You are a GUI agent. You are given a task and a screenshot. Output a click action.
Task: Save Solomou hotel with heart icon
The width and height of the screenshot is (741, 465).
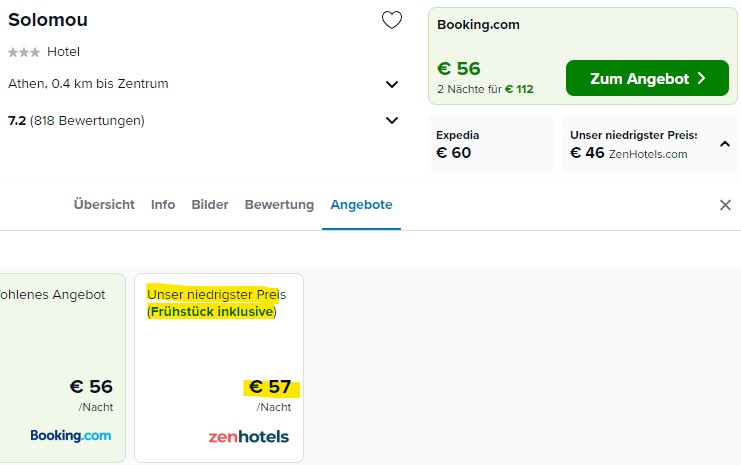[392, 20]
